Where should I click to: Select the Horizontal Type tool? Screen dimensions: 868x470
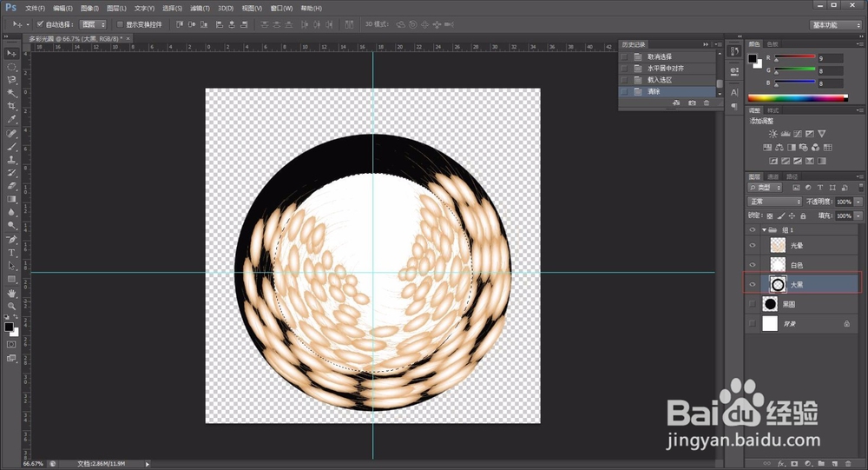(11, 253)
